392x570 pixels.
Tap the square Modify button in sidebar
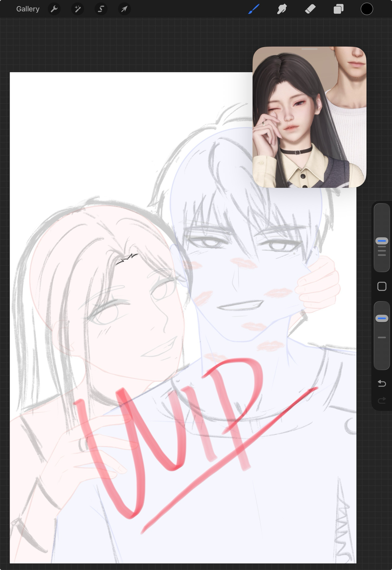pos(381,286)
